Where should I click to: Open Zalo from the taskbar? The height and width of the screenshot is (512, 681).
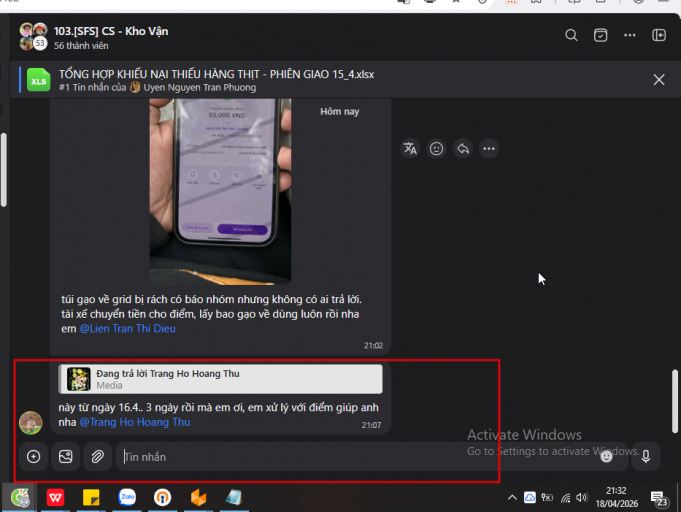click(x=127, y=498)
